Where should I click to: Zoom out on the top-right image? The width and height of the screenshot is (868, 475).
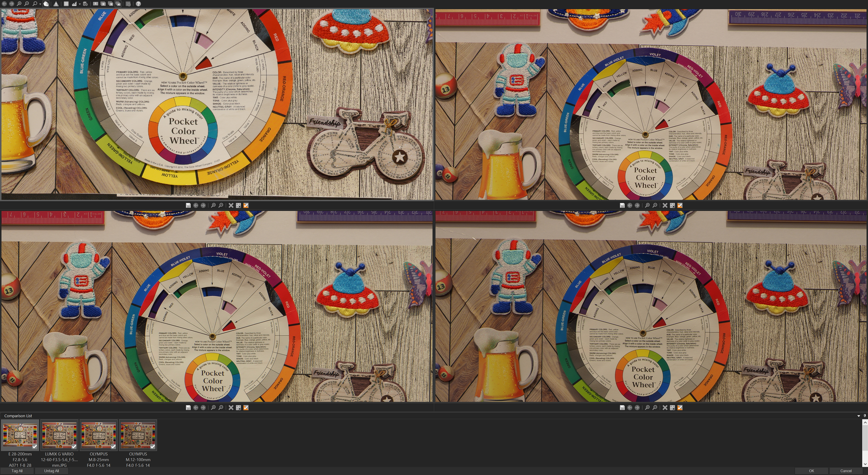pos(655,205)
